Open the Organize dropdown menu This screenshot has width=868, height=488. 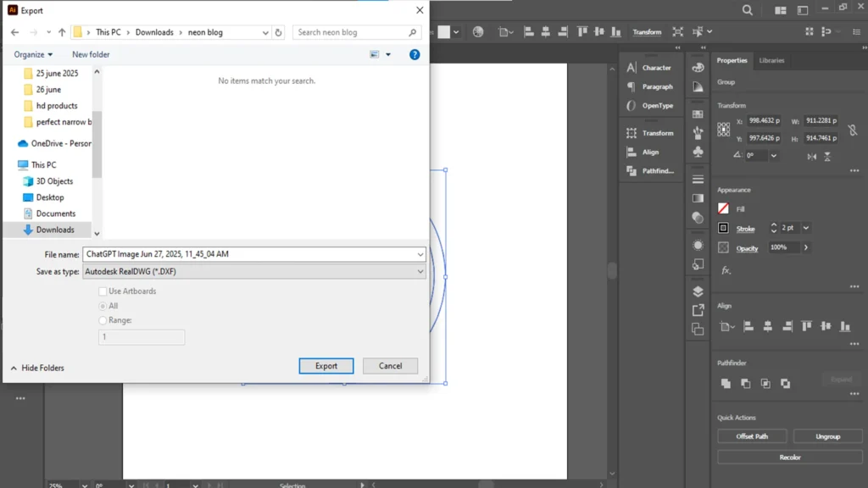click(33, 54)
